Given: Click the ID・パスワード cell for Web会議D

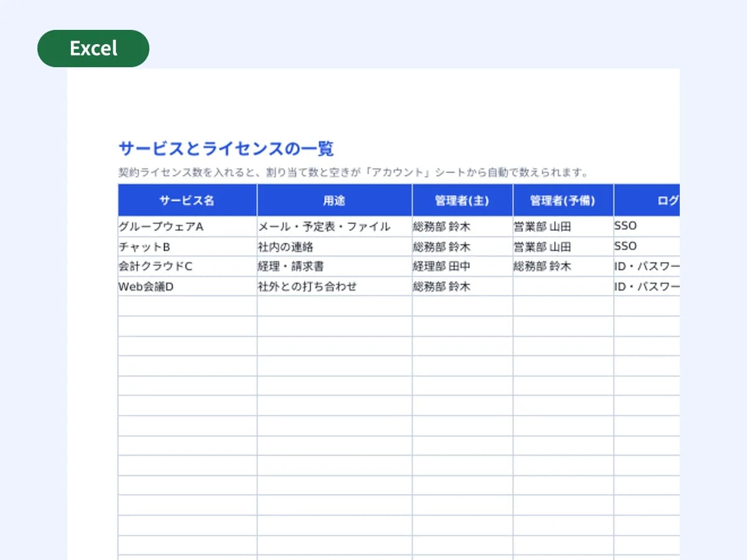Looking at the screenshot, I should (x=647, y=286).
